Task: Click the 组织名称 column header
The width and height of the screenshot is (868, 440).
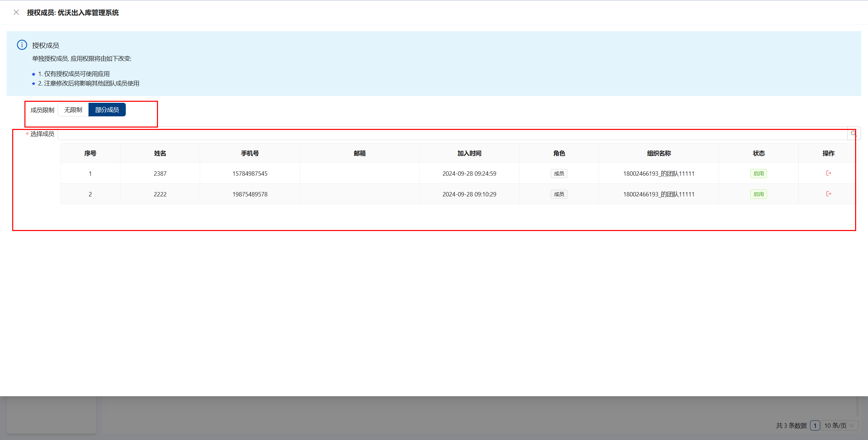Action: point(658,153)
